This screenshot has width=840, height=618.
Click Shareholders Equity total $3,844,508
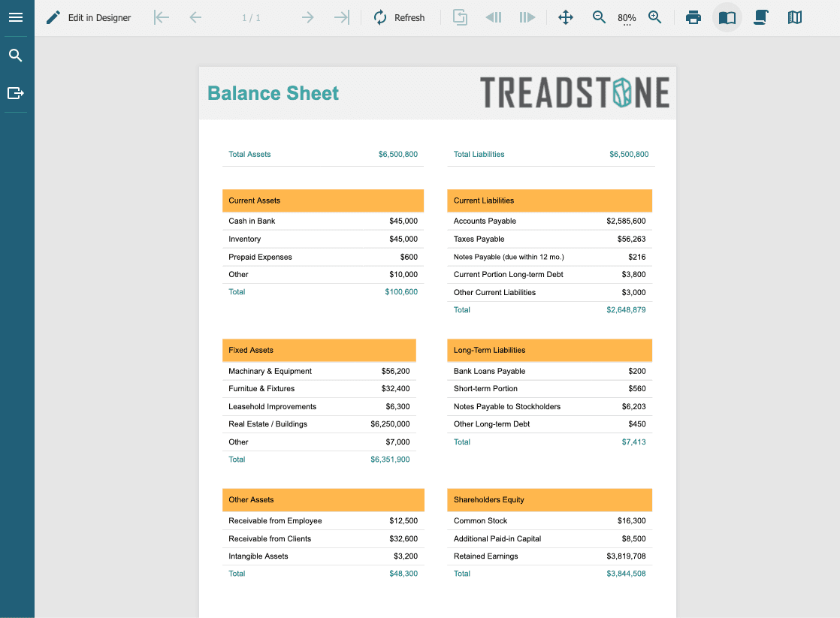[627, 574]
